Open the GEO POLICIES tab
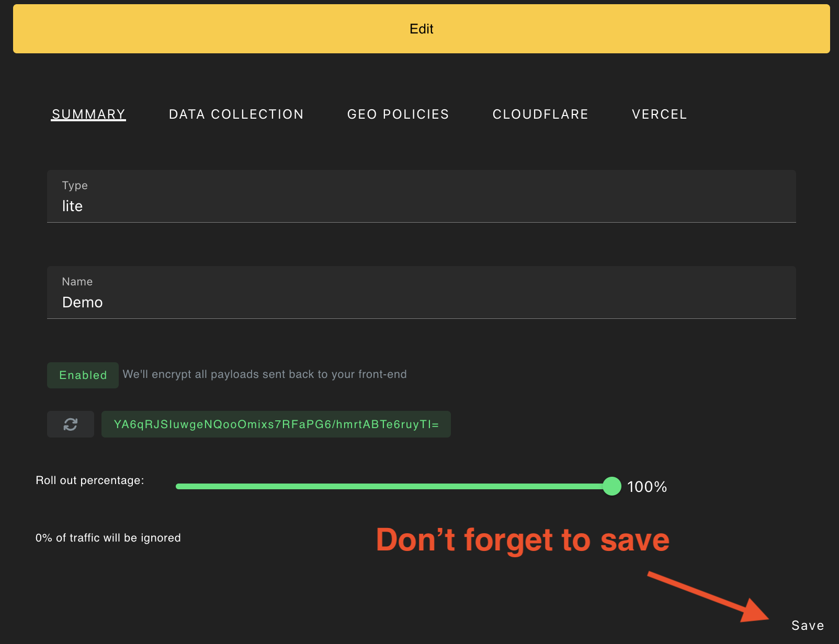Screen dimensions: 839x644 click(x=398, y=114)
